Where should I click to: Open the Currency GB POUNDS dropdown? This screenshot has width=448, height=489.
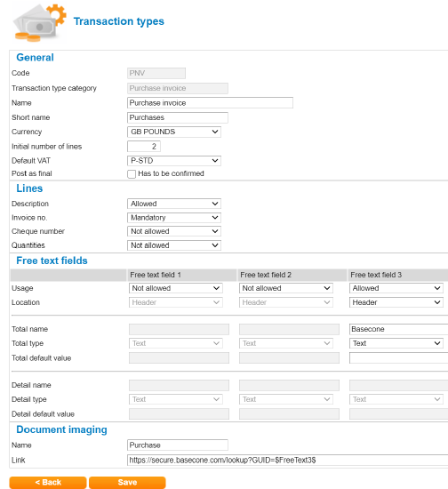point(174,132)
